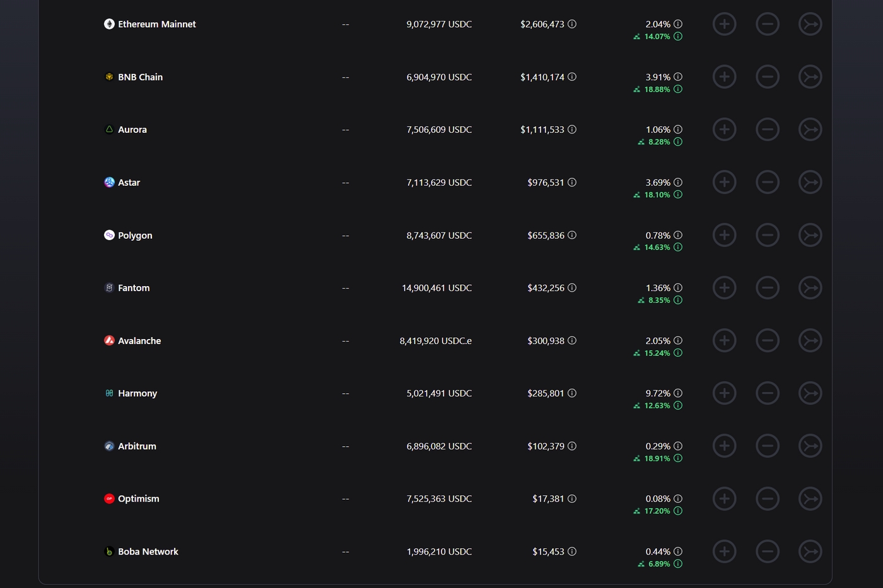883x588 pixels.
Task: Open info icon next to 3.91%
Action: coord(678,77)
